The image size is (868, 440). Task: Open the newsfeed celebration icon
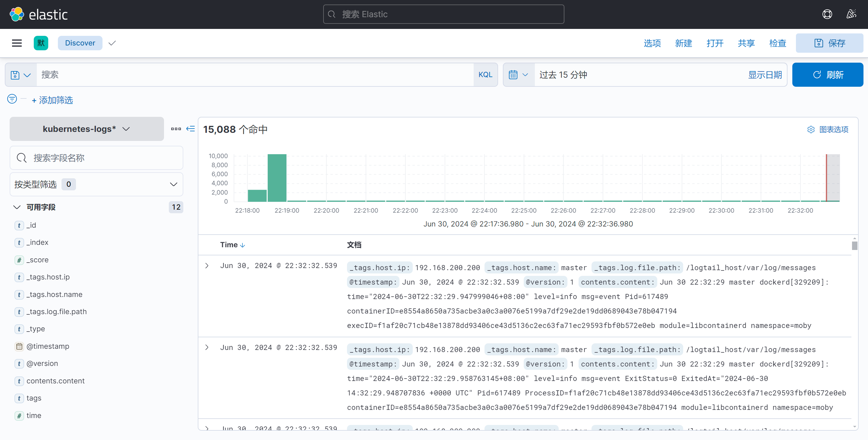tap(851, 14)
